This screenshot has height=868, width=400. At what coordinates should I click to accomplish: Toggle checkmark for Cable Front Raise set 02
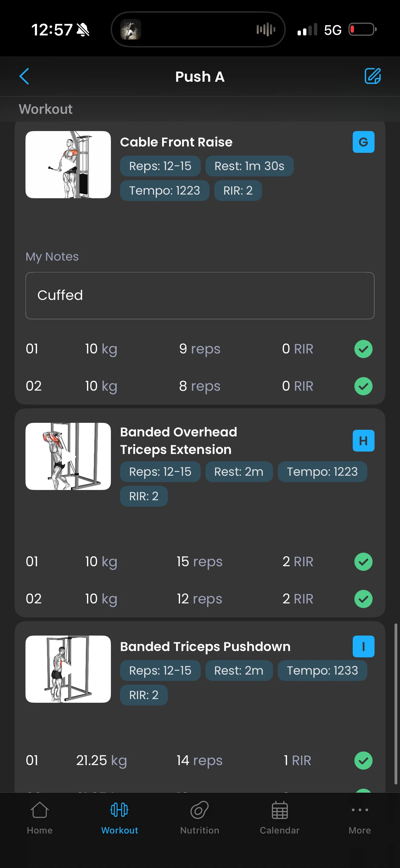[363, 386]
